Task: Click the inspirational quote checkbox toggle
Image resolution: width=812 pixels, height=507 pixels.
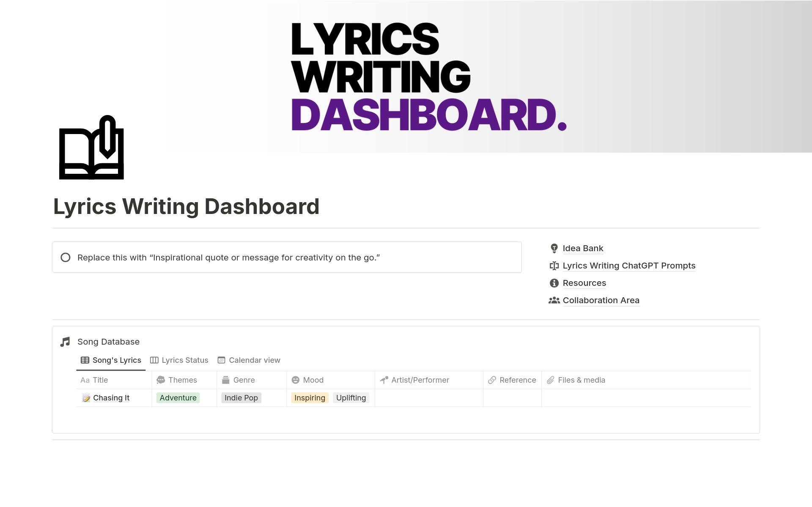Action: point(66,257)
